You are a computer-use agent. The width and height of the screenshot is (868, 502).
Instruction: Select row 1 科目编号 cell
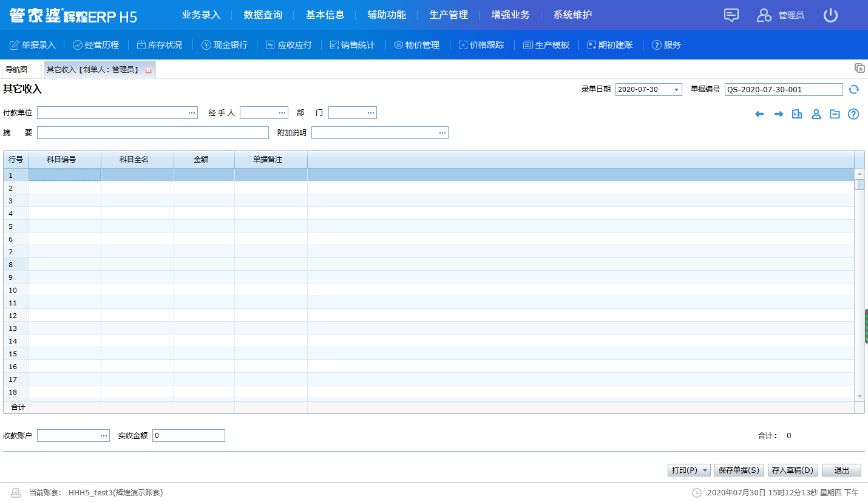[x=64, y=175]
